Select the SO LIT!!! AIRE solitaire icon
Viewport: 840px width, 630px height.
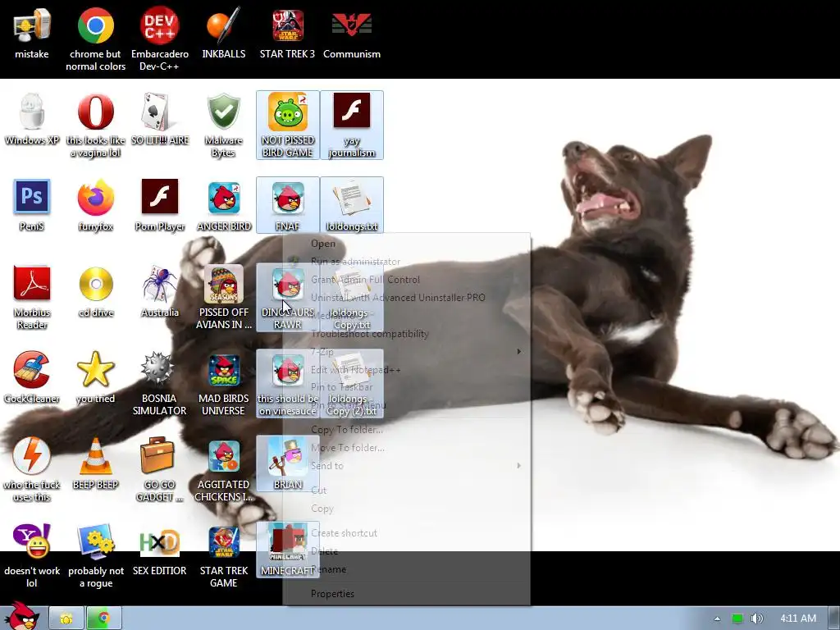tap(160, 120)
